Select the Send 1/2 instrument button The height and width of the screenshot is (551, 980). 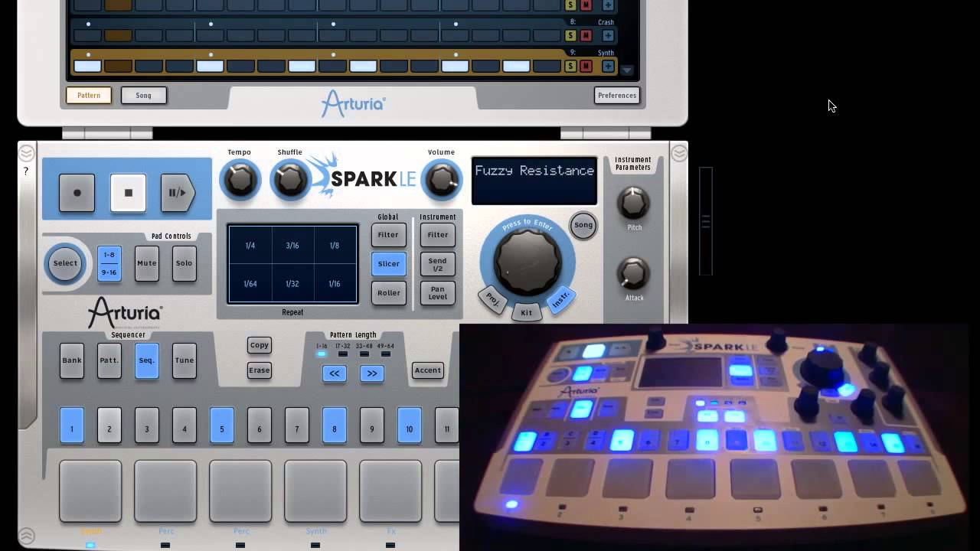[438, 264]
